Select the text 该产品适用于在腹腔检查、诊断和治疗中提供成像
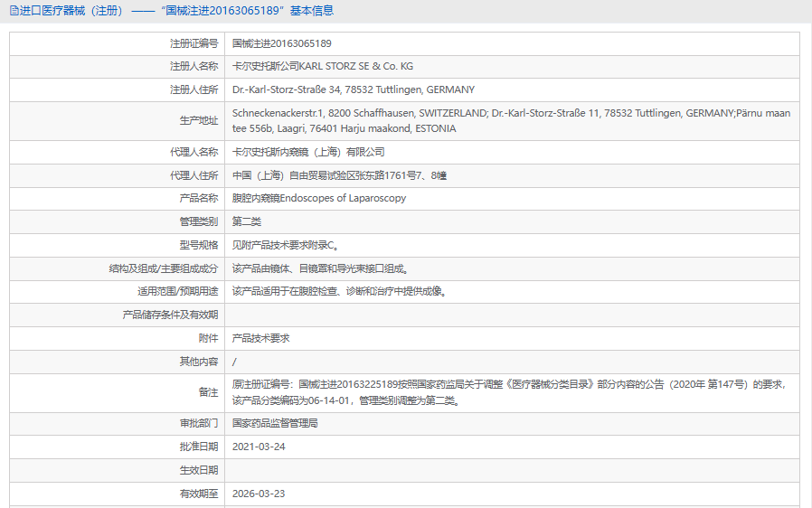Viewport: 812px width, 508px height. (x=339, y=292)
